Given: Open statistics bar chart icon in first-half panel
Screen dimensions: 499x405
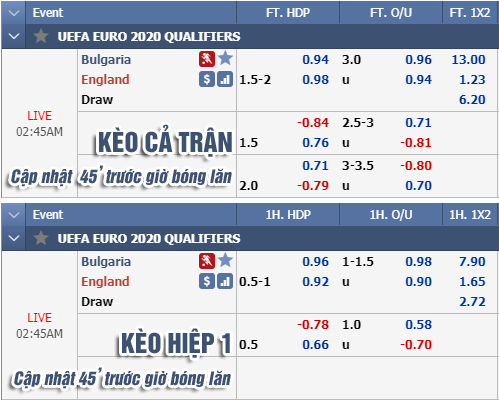Looking at the screenshot, I should 225,281.
